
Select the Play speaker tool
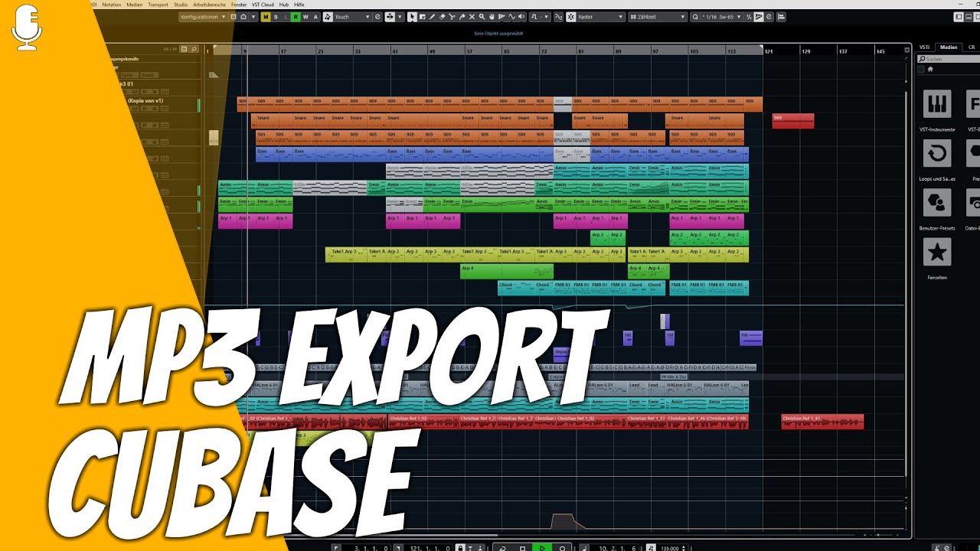(521, 17)
